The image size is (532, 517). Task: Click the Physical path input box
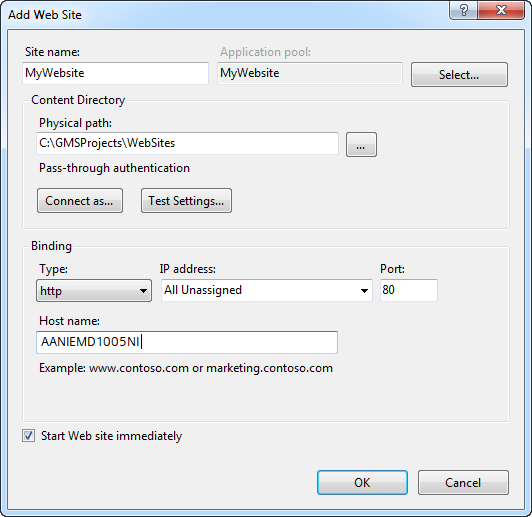tap(187, 143)
